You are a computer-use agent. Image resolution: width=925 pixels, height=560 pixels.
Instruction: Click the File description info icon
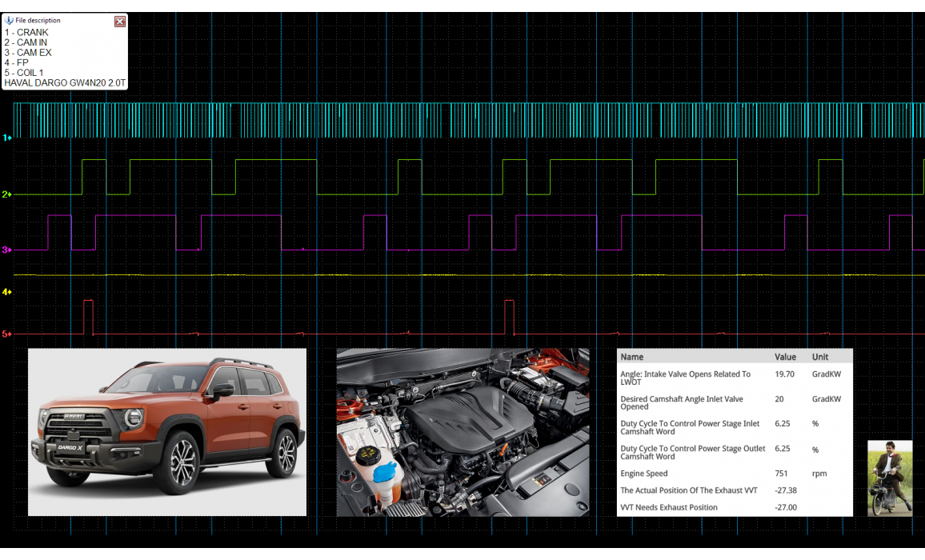[x=9, y=21]
